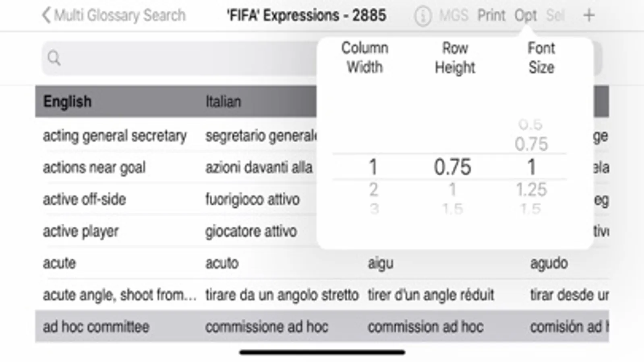Tap the MGS toolbar button
Viewport: 644px width, 362px height.
tap(453, 16)
